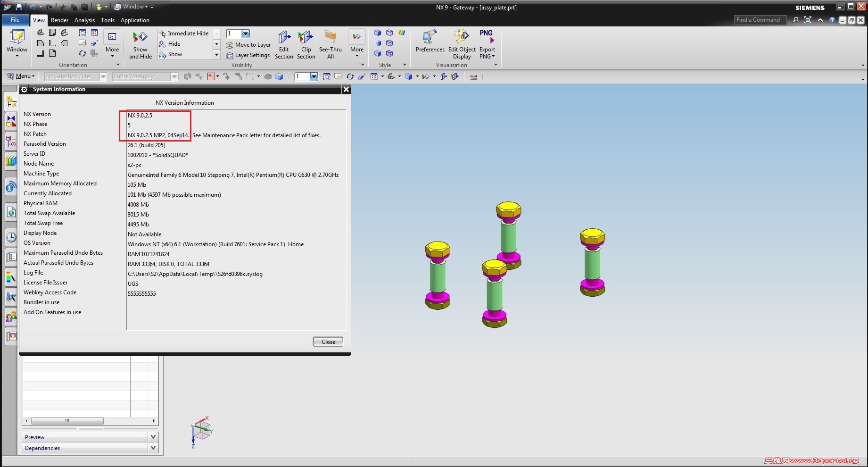Open the History clock sidebar tab

tap(11, 237)
